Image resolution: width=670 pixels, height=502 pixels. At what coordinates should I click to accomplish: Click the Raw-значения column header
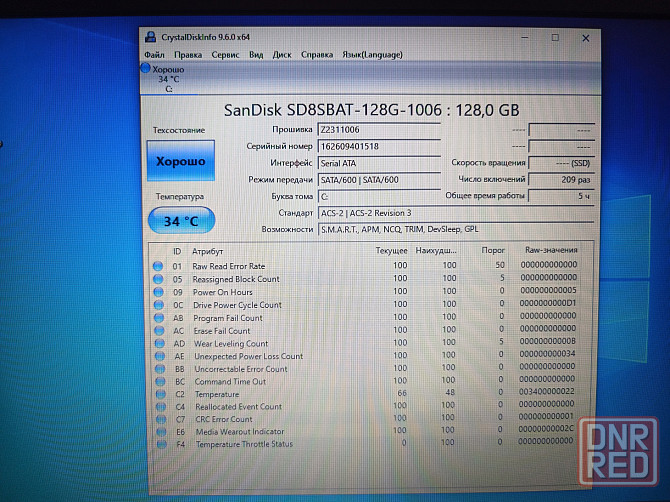(x=551, y=250)
